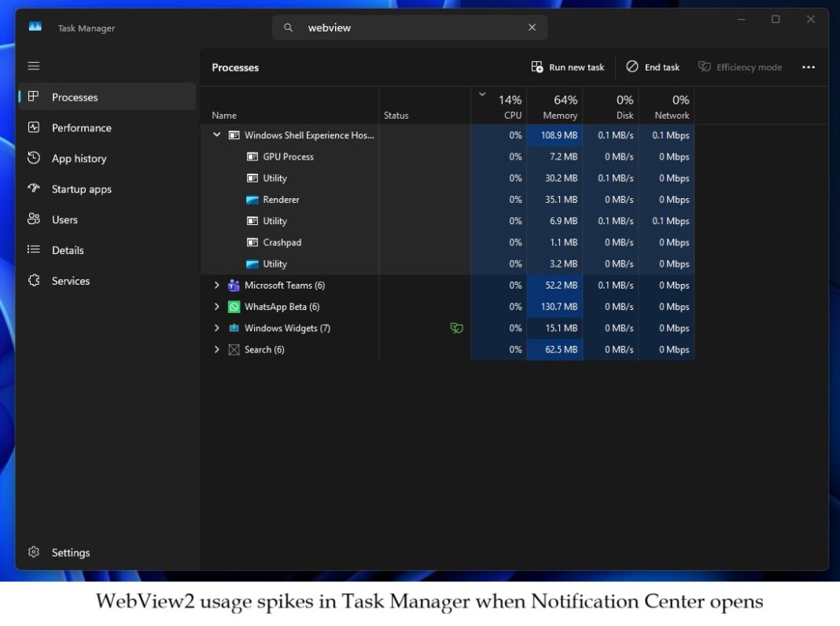Open the Services section

click(71, 281)
